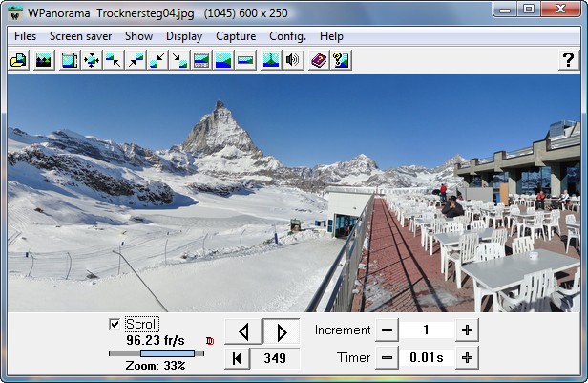Click the small red icon beside frame rate
588x383 pixels.
pyautogui.click(x=210, y=341)
